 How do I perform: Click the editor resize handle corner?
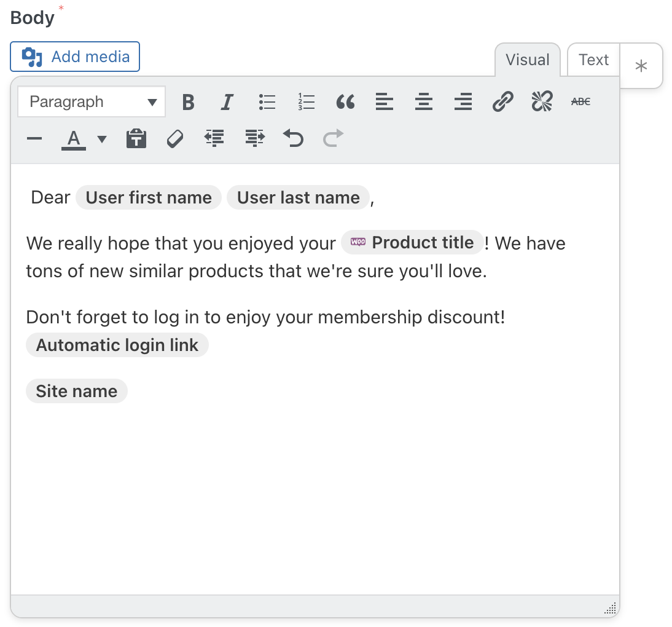(x=611, y=608)
